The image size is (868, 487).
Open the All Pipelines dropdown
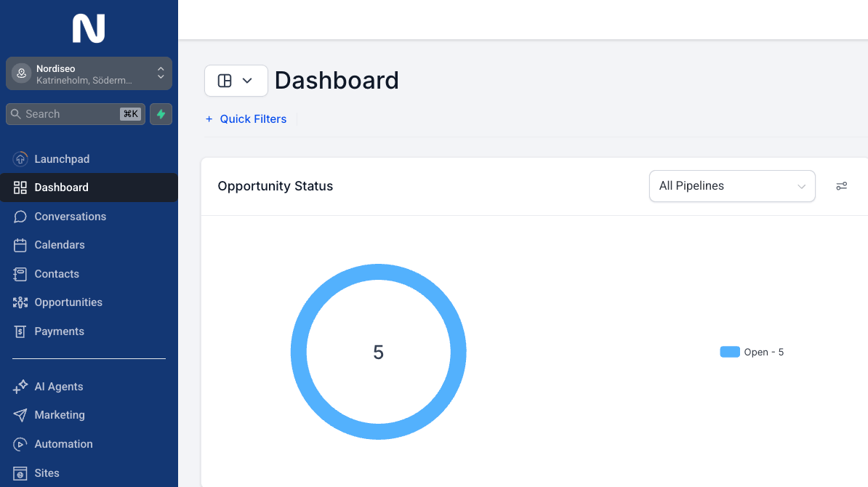731,186
